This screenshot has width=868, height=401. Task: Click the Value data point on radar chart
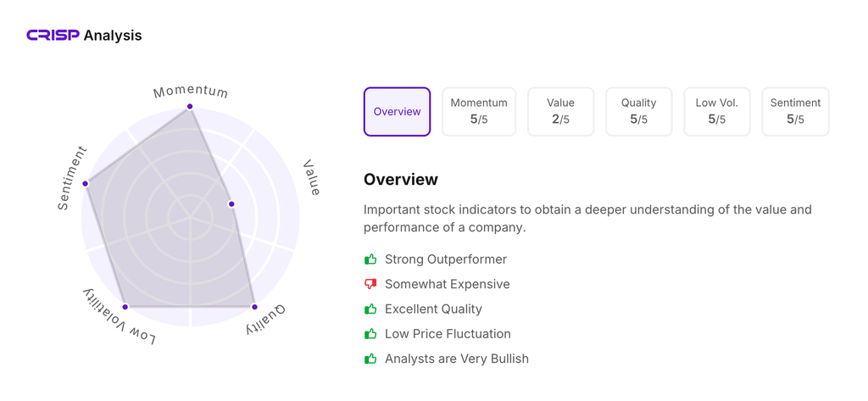tap(231, 204)
